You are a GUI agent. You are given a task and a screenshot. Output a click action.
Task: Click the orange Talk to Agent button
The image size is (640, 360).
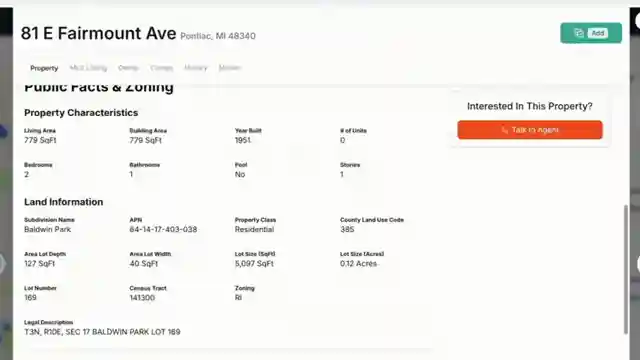click(x=530, y=130)
